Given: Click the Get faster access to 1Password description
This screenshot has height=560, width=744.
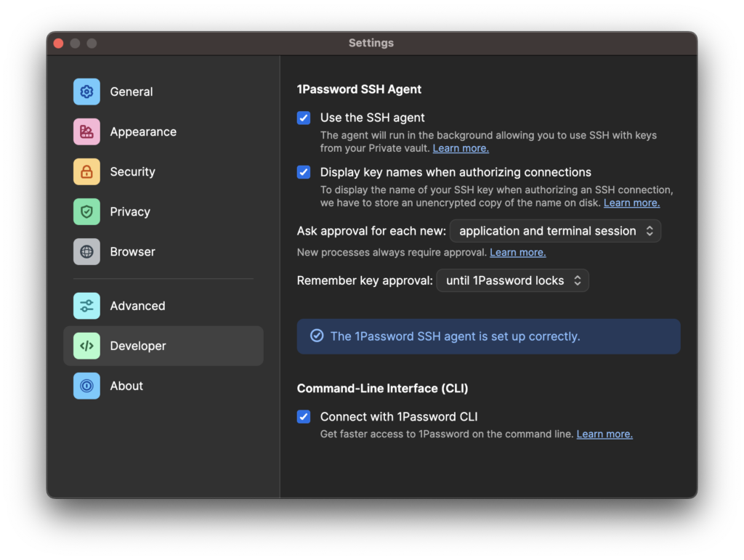Looking at the screenshot, I should pyautogui.click(x=447, y=434).
